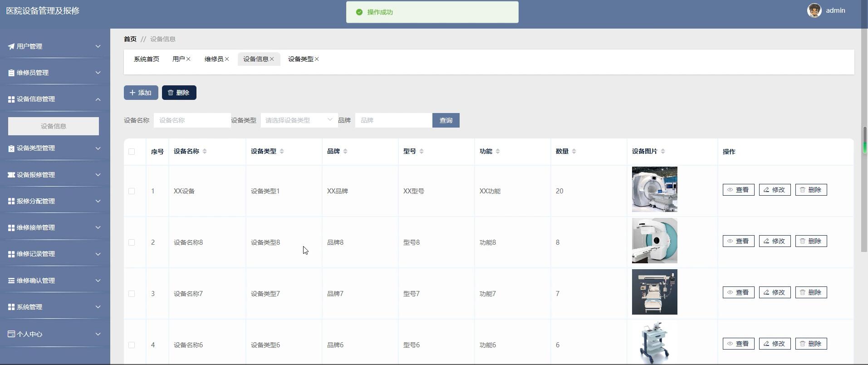The width and height of the screenshot is (868, 365).
Task: Close the 用户 tab with its X icon
Action: pos(188,59)
